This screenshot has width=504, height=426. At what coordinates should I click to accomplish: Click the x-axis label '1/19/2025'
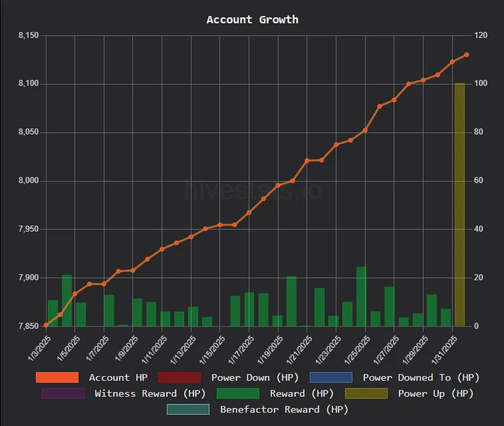point(270,349)
